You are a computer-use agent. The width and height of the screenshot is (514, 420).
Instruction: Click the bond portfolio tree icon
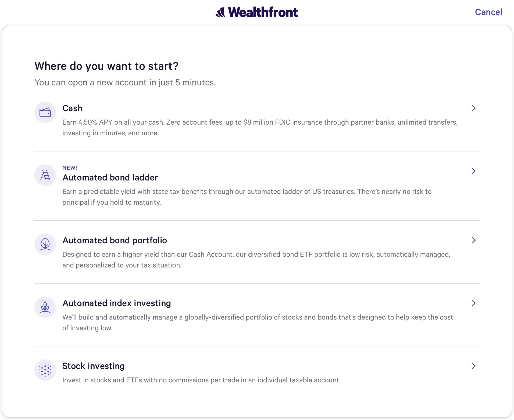pyautogui.click(x=45, y=244)
